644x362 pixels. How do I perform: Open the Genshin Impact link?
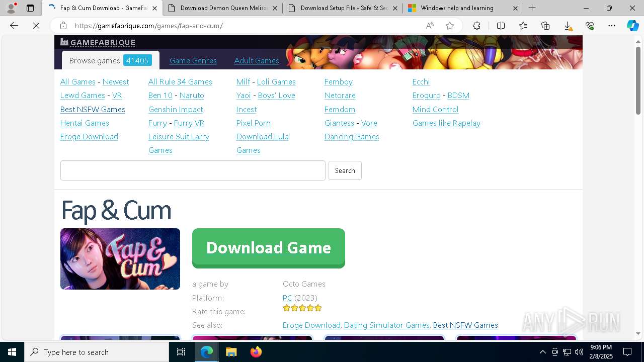point(176,109)
